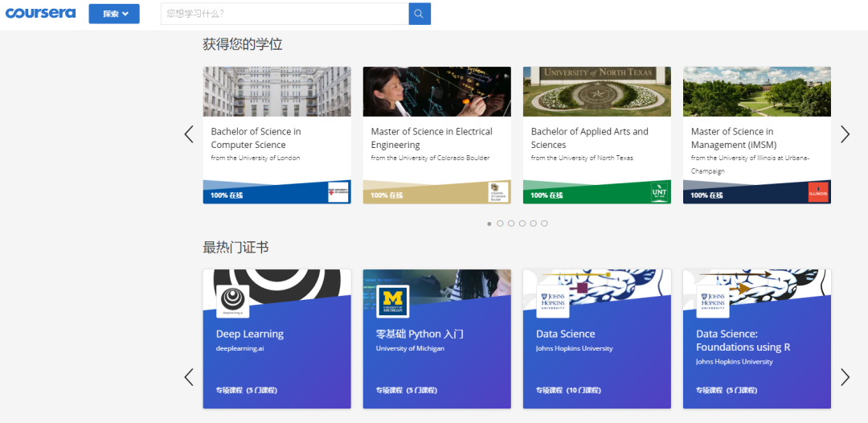Show next certificates with right arrow

845,377
